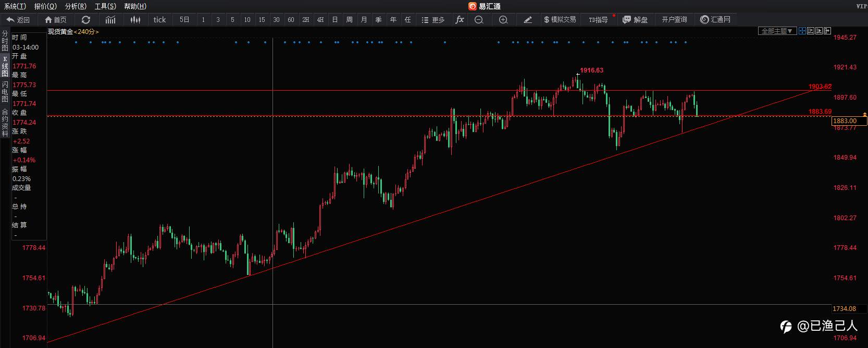Open 合约资料 side tab

[x=5, y=123]
